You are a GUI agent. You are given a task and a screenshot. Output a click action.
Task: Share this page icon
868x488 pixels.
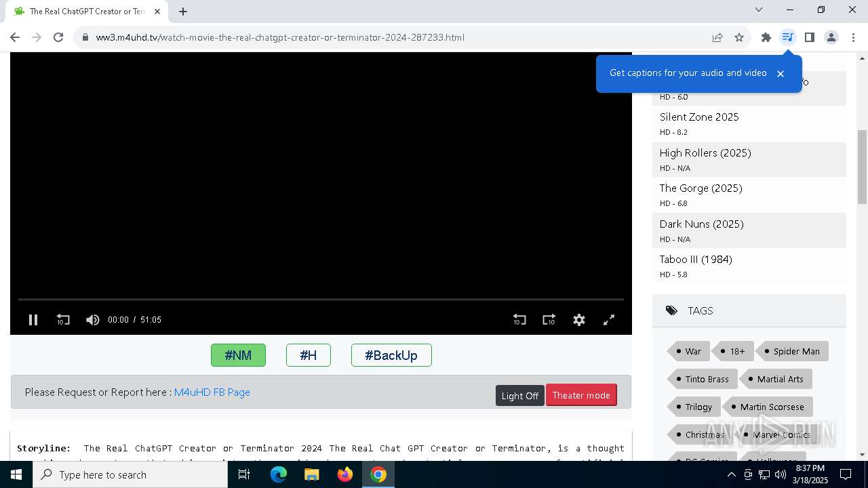pyautogui.click(x=717, y=37)
